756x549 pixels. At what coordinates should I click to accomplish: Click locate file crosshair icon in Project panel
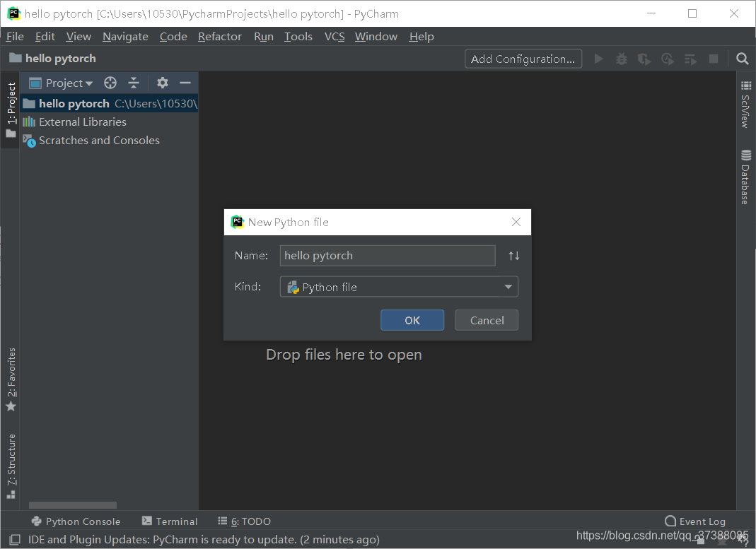pyautogui.click(x=110, y=83)
